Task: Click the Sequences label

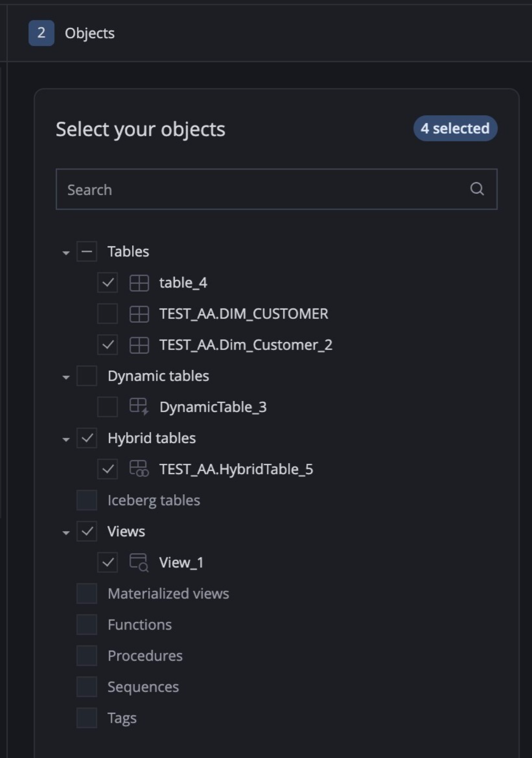Action: click(143, 686)
